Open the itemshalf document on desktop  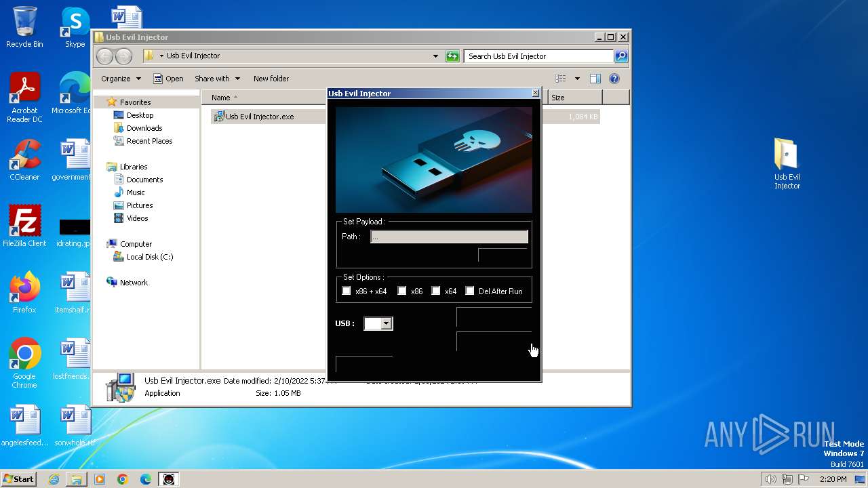coord(73,293)
